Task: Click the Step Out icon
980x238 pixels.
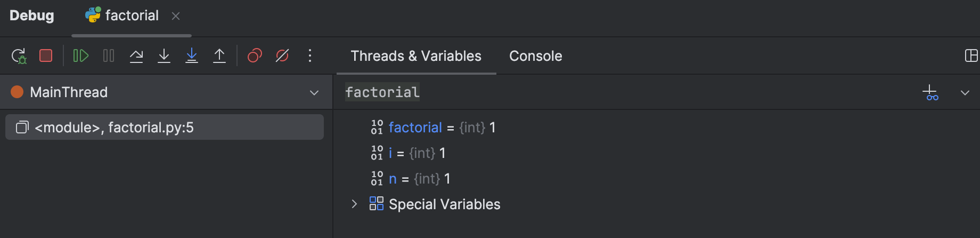Action: 219,55
